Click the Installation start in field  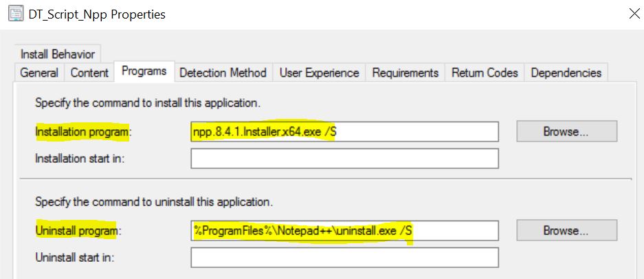point(344,158)
